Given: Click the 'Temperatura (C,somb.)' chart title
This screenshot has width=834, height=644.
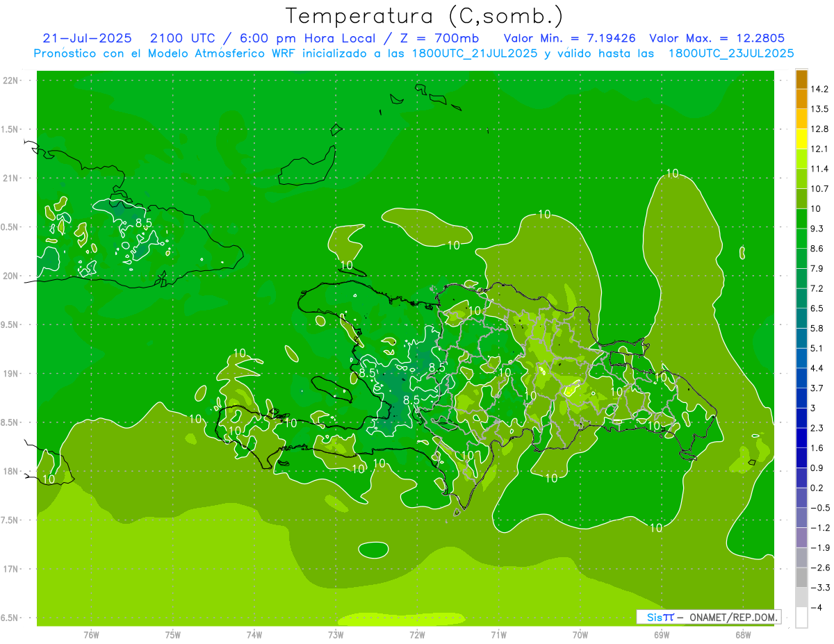Looking at the screenshot, I should click(x=424, y=16).
